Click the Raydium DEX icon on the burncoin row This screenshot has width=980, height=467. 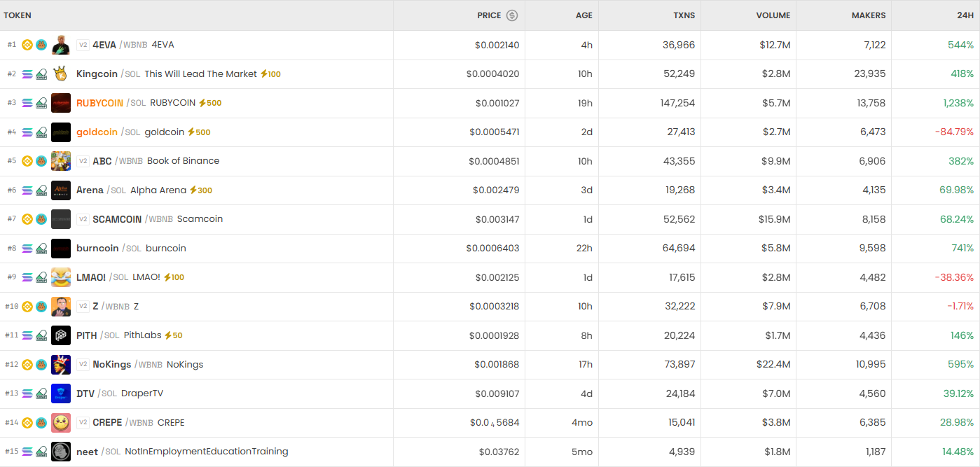(40, 248)
